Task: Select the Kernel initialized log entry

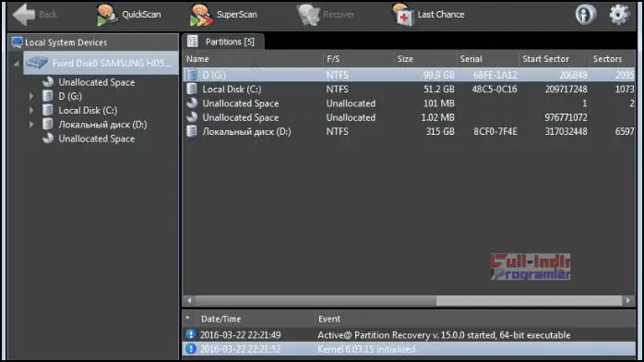Action: pyautogui.click(x=409, y=349)
